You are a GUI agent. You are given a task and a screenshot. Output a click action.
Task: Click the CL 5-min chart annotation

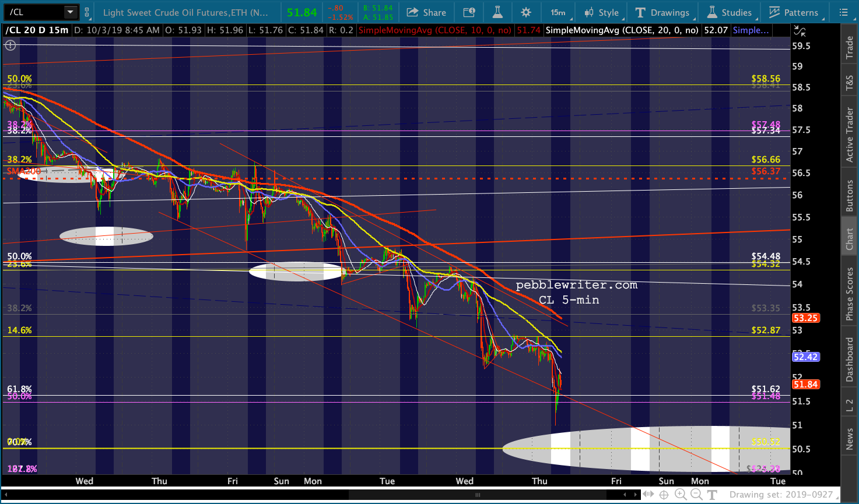(569, 300)
